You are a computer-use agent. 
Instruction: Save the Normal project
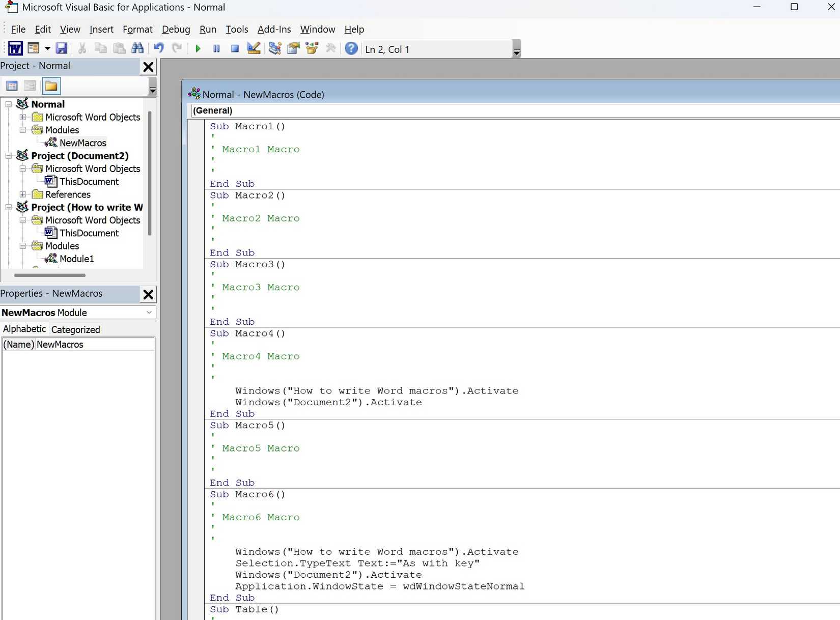pyautogui.click(x=62, y=48)
